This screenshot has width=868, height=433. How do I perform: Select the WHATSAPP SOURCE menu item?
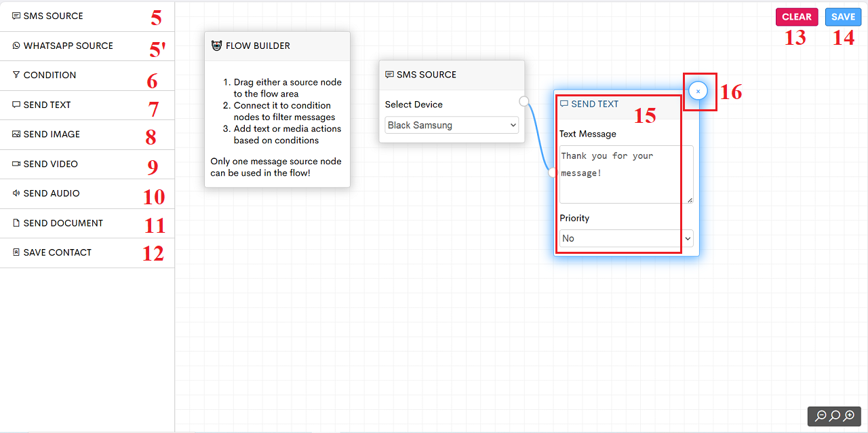click(87, 45)
